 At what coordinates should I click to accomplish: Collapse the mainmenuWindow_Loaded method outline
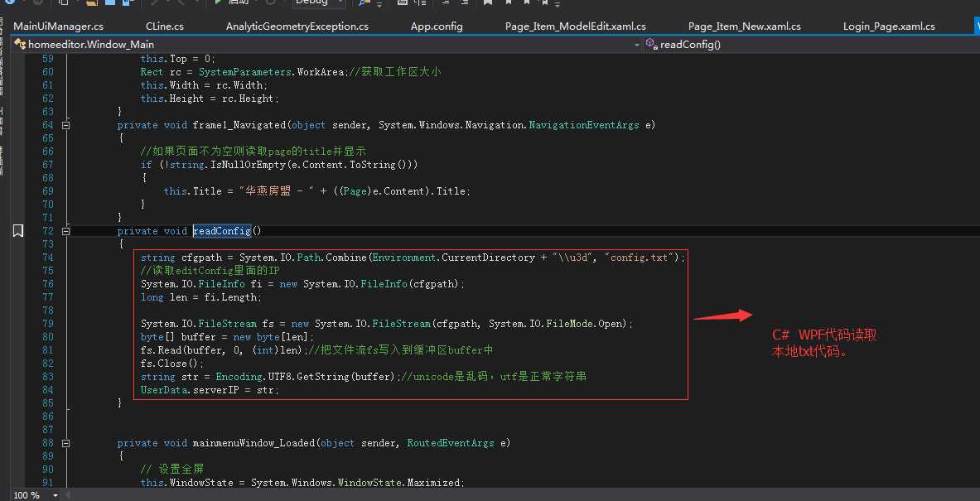[66, 443]
